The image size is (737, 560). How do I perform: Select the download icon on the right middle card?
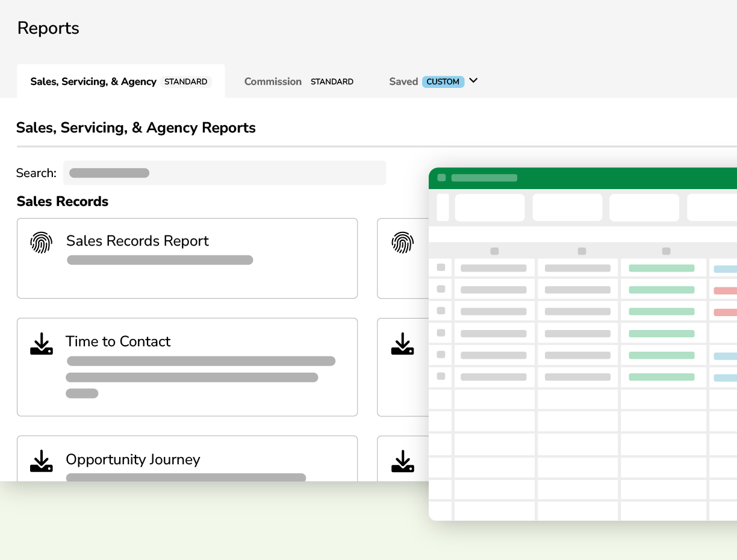coord(403,343)
